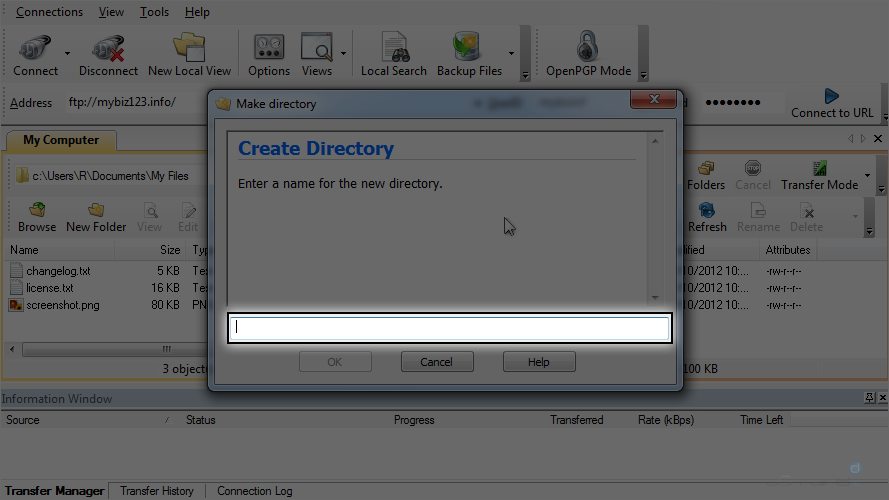889x500 pixels.
Task: Open the Connection Log tab
Action: (254, 491)
